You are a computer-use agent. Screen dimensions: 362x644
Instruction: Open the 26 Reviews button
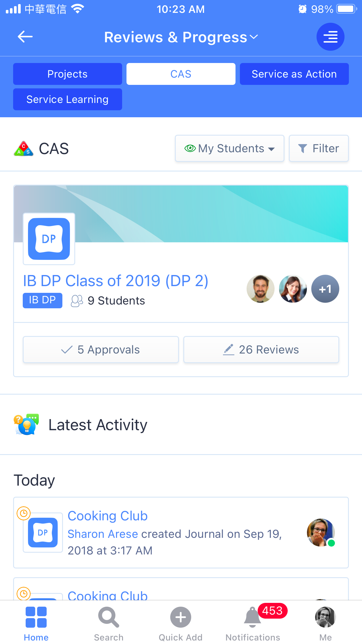(261, 349)
